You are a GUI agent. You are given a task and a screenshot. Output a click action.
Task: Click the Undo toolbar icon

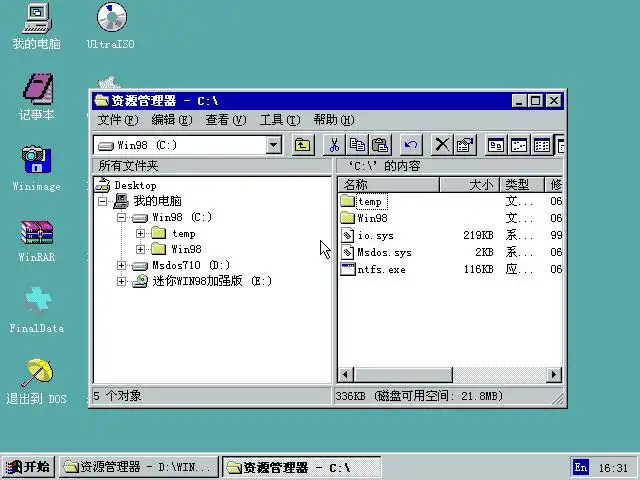coord(411,145)
